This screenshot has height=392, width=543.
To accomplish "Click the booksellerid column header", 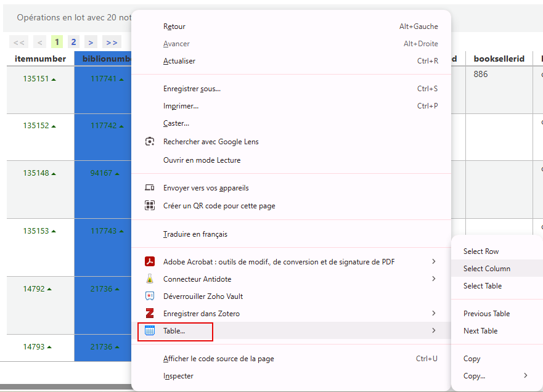I will point(499,59).
